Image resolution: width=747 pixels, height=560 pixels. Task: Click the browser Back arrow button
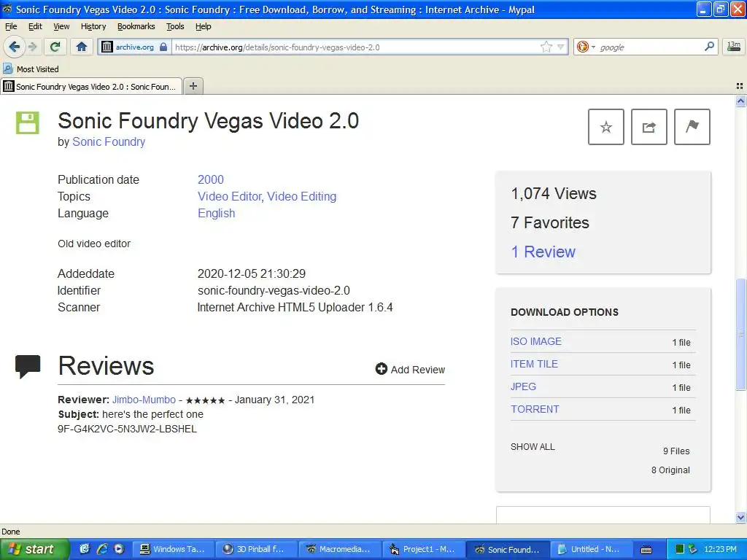tap(14, 47)
